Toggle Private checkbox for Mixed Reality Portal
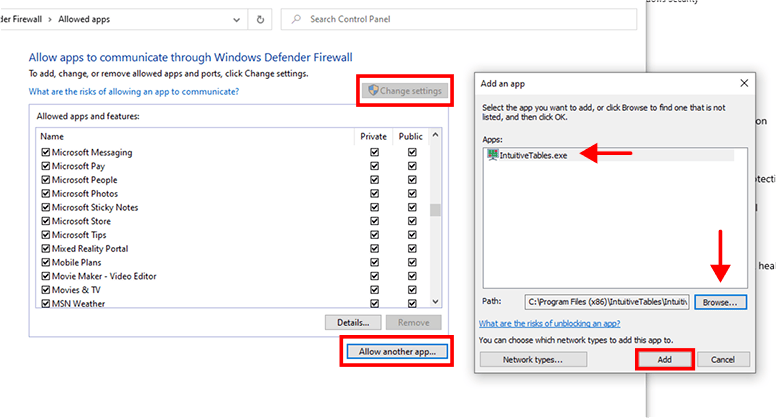 point(375,249)
